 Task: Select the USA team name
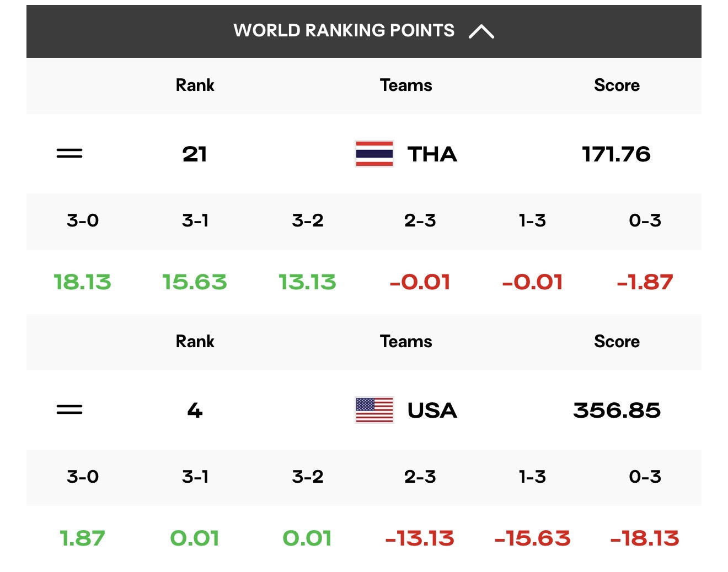[x=432, y=411]
